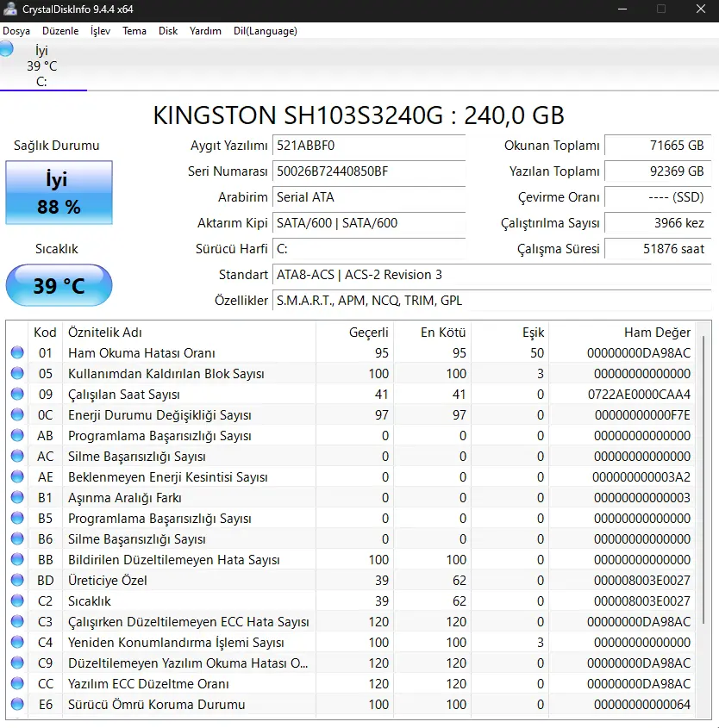The width and height of the screenshot is (719, 728).
Task: Click the status orb for attribute CC
Action: pos(17,683)
